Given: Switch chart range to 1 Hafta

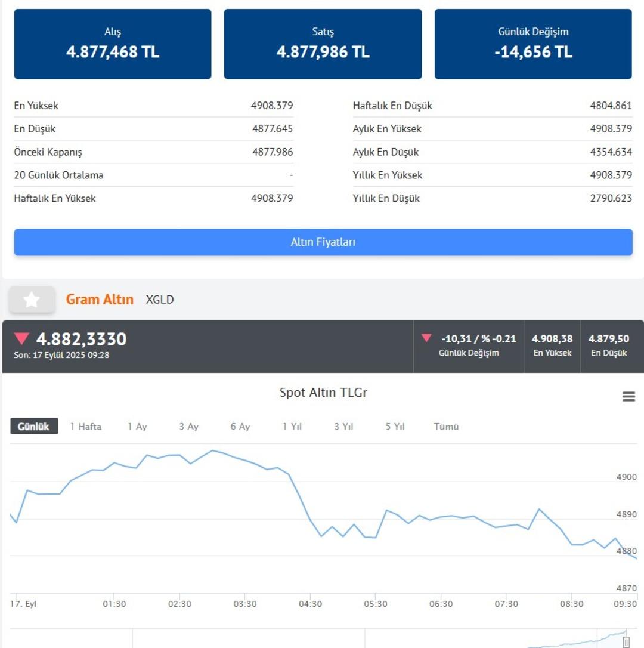Looking at the screenshot, I should [x=86, y=427].
